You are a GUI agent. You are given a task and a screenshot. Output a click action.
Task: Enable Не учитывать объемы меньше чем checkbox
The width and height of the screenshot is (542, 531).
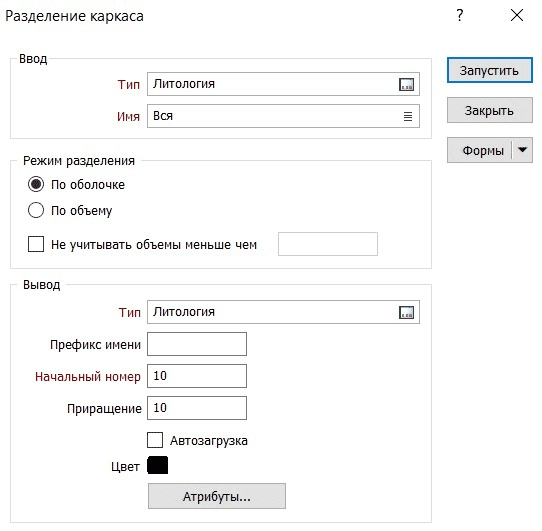tap(36, 244)
